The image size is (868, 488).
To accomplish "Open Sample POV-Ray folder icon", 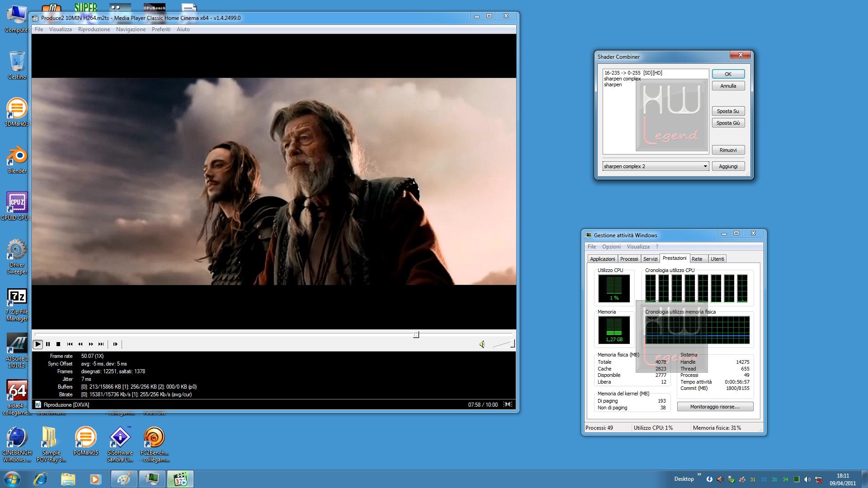I will click(x=51, y=445).
